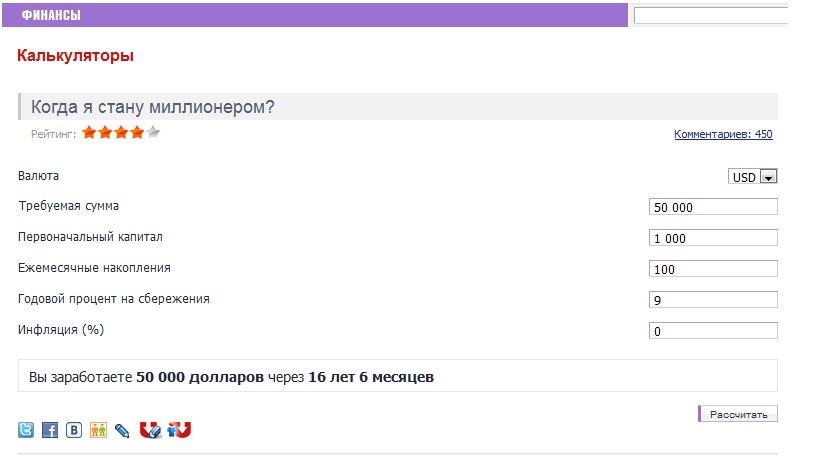Click the Инфляция (%) input field
This screenshot has height=460, width=819.
[x=713, y=331]
